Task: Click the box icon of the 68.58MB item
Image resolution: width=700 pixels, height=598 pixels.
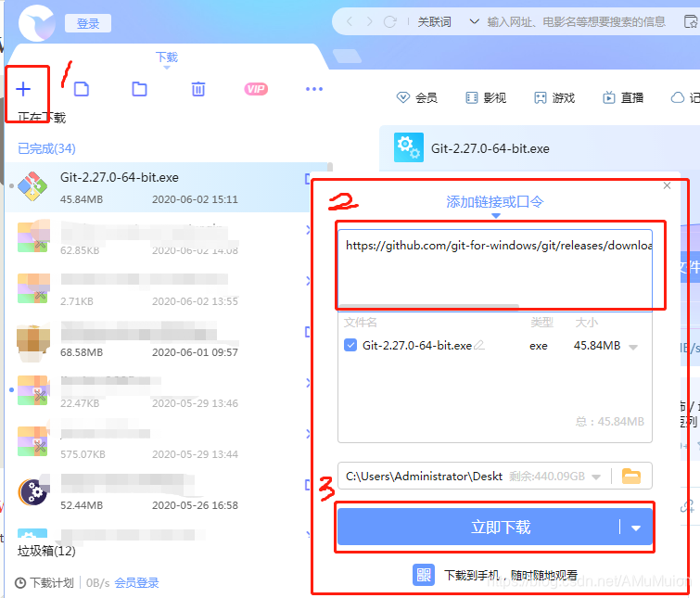Action: pyautogui.click(x=33, y=343)
